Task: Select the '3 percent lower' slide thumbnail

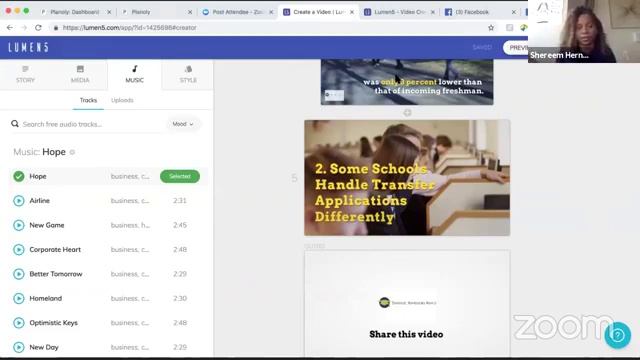Action: pos(407,82)
